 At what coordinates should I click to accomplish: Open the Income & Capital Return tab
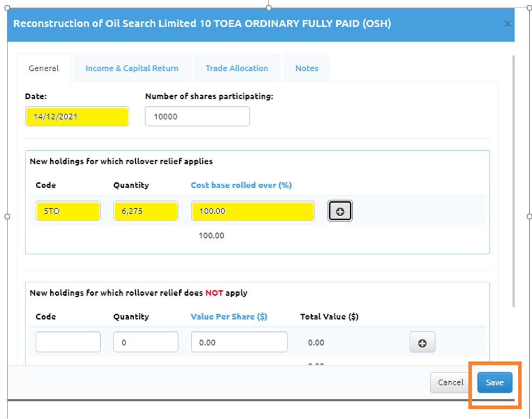(132, 68)
